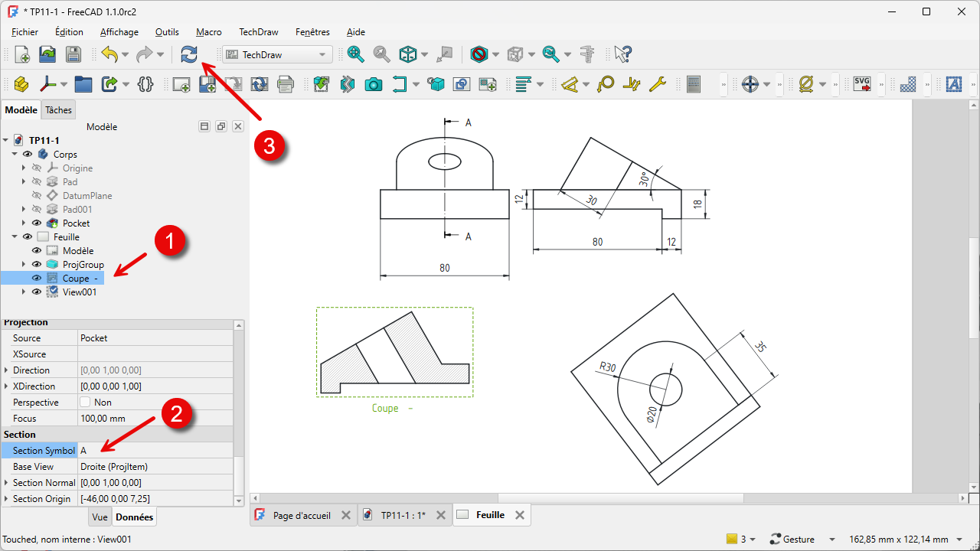Click the Print page printer icon

point(286,84)
